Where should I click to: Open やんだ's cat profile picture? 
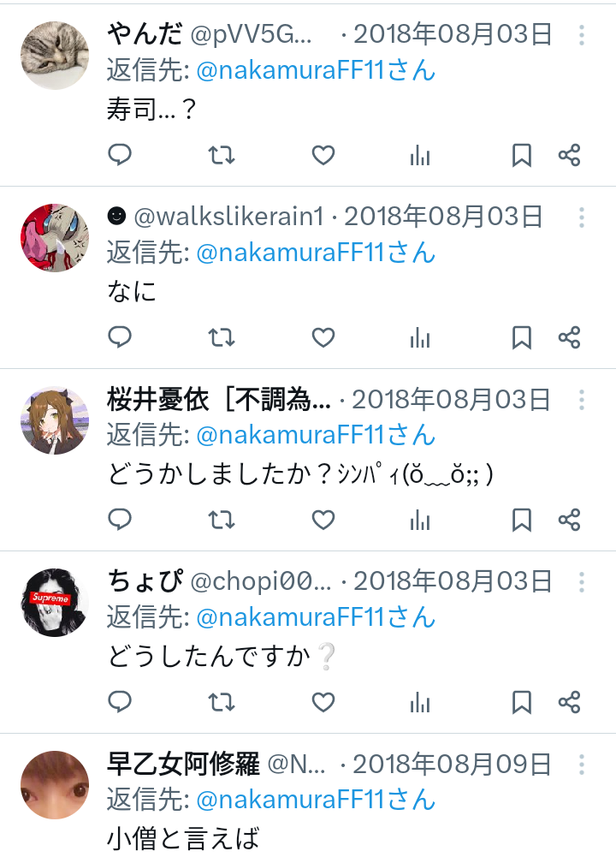pyautogui.click(x=55, y=55)
